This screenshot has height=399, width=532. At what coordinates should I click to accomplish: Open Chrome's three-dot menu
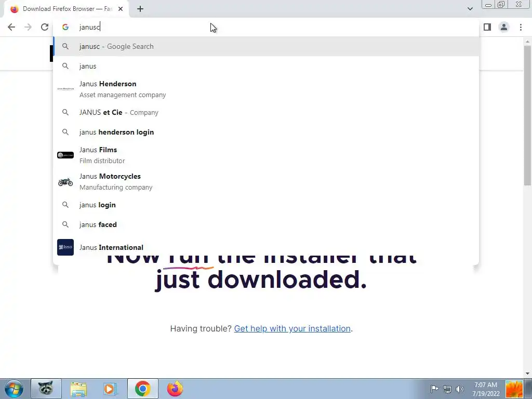[x=521, y=27]
